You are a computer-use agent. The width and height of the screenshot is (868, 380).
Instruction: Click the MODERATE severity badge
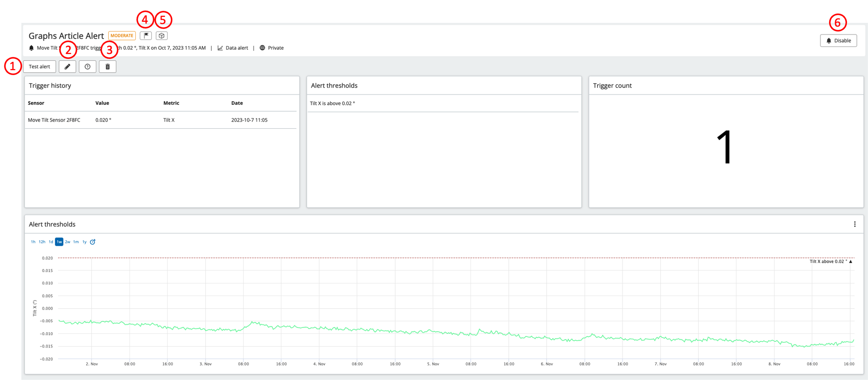[x=122, y=36]
